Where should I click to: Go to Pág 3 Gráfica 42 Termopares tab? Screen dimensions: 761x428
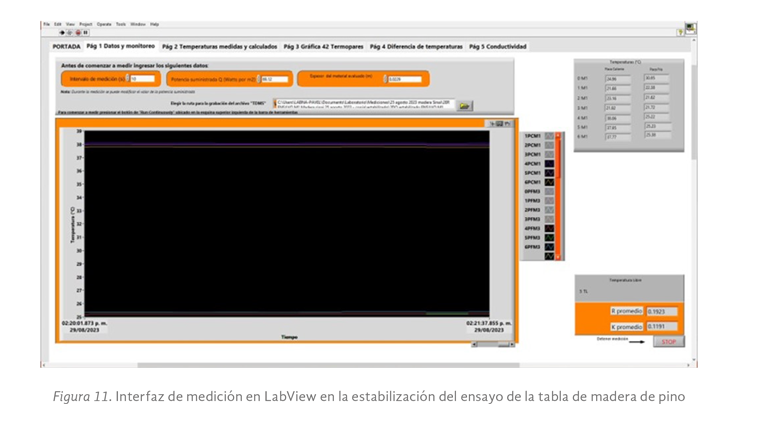(x=323, y=47)
